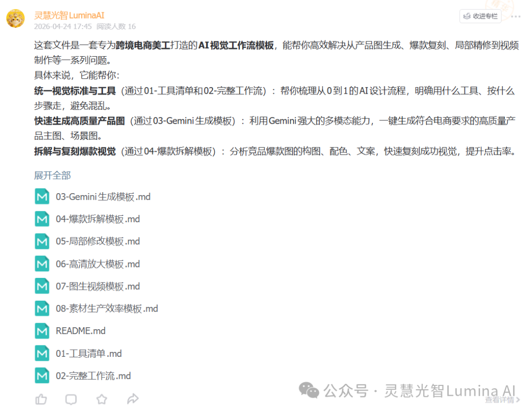Click the 收进专栏 button
532x412 pixels.
pos(480,16)
